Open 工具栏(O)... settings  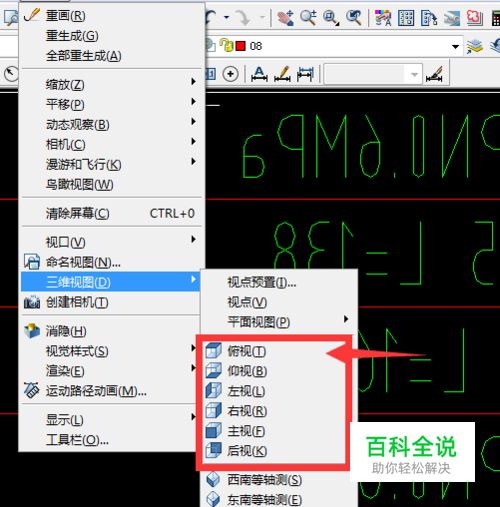click(x=108, y=440)
